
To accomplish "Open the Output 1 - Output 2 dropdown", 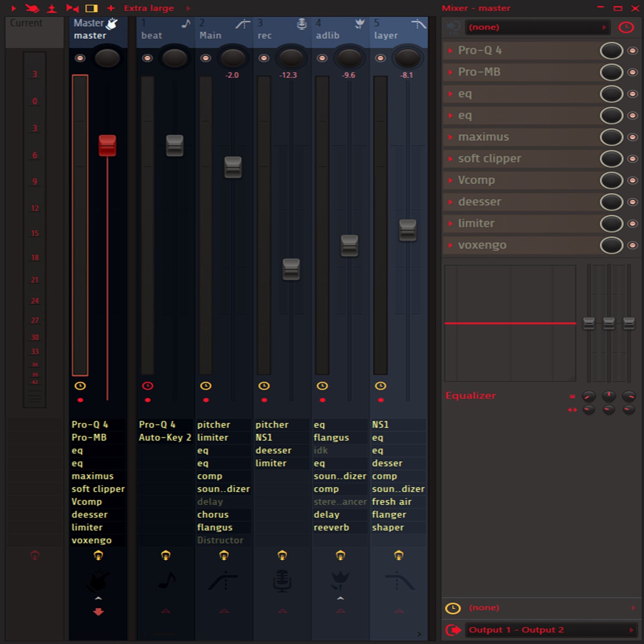I will coord(551,630).
